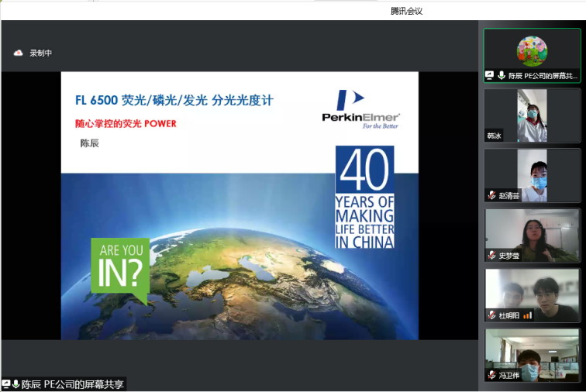586x392 pixels.
Task: Click the 40 Years in China badge
Action: point(364,197)
